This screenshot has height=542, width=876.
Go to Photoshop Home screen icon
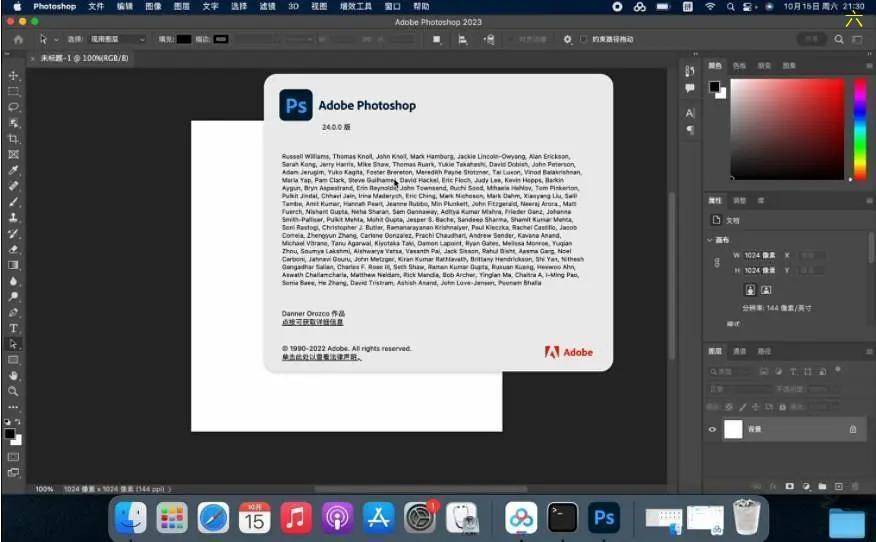click(x=18, y=40)
